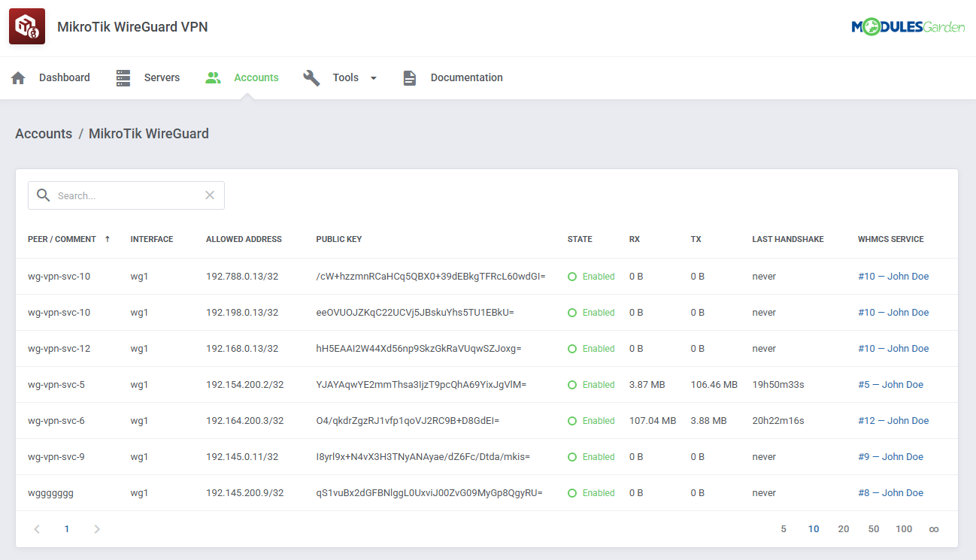Show 10 rows per page
Image resolution: width=976 pixels, height=560 pixels.
[x=814, y=529]
